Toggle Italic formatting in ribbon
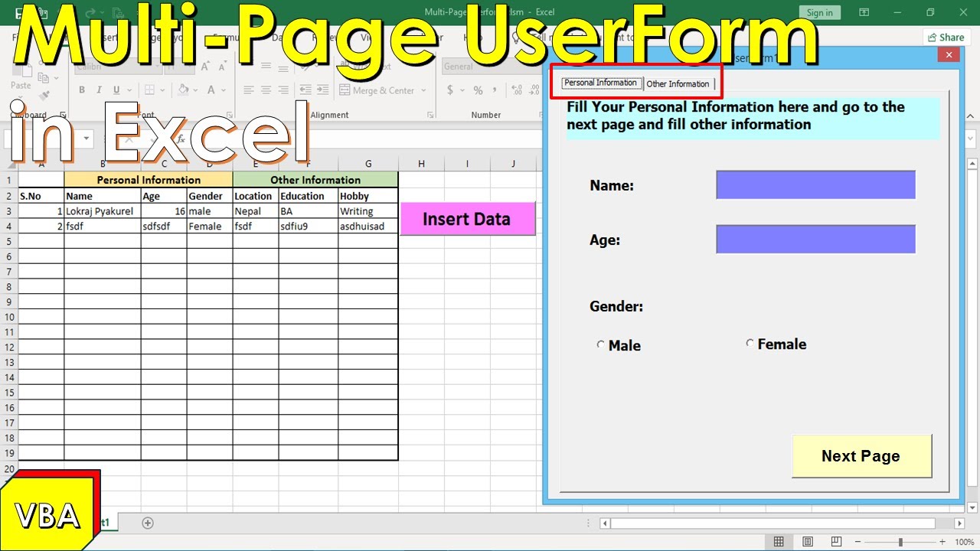 100,90
